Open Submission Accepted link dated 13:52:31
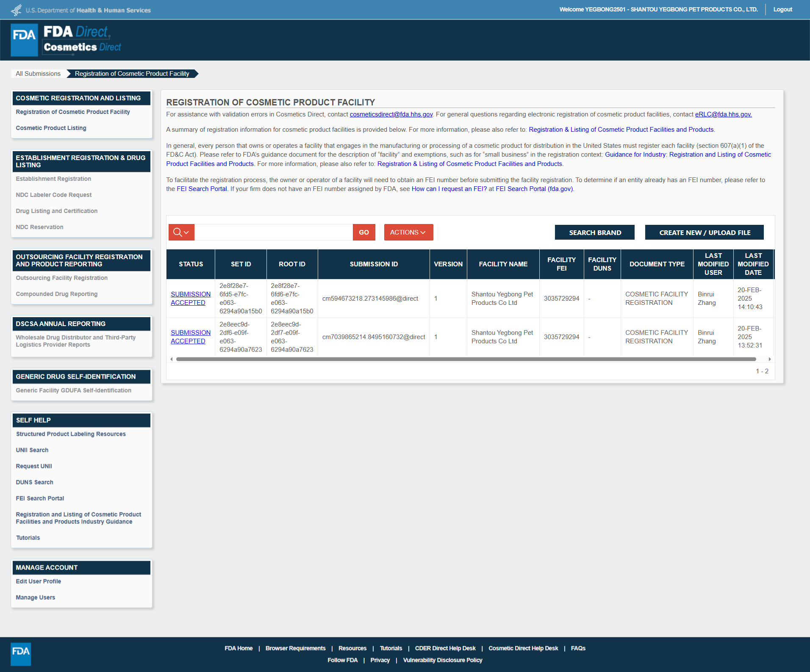 (x=191, y=337)
